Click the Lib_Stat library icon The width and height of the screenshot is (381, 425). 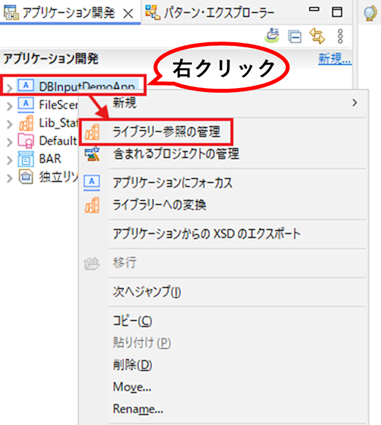26,123
